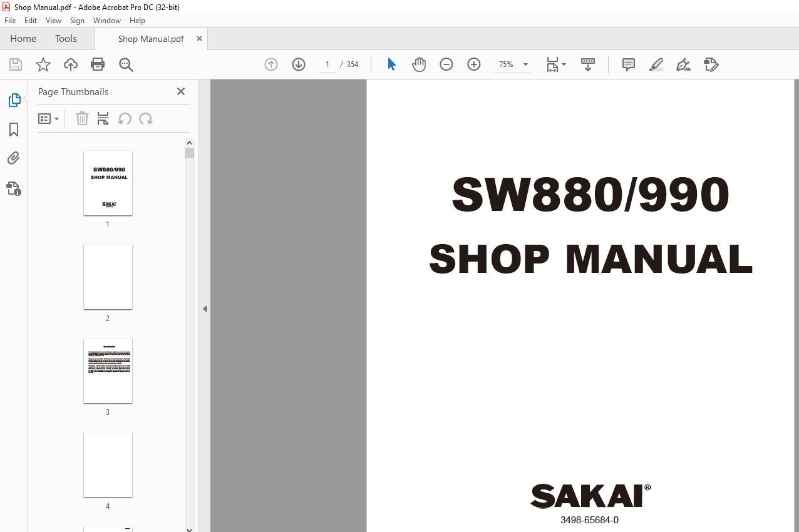Viewport: 799px width, 532px height.
Task: Select page 4 thumbnail
Action: pos(108,464)
